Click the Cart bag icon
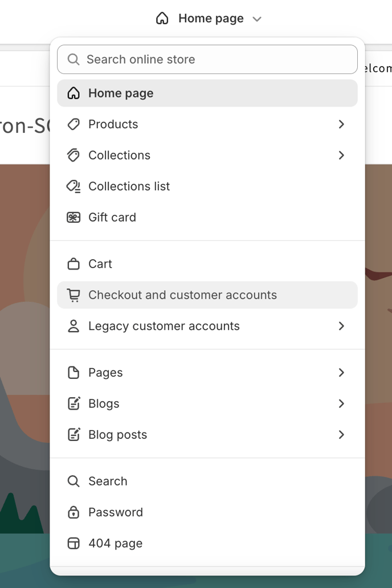 tap(73, 264)
